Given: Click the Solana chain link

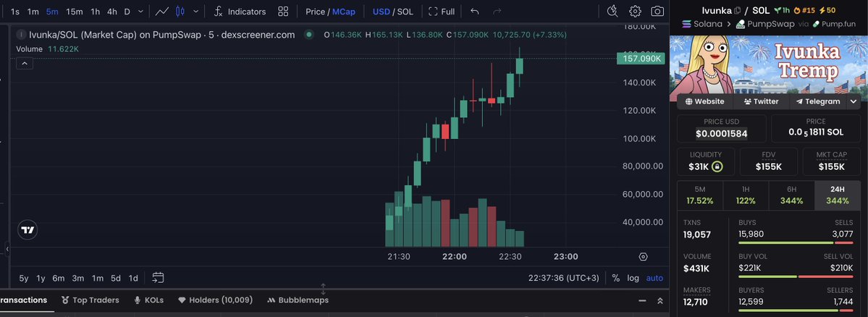Looking at the screenshot, I should click(702, 24).
